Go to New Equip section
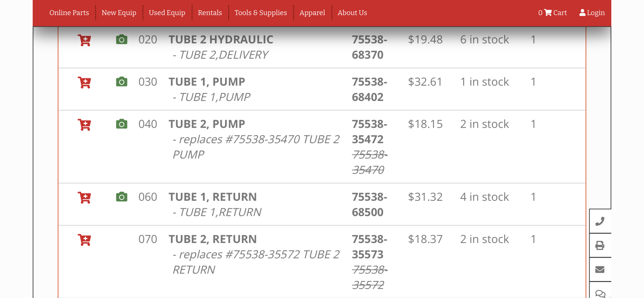644x298 pixels. coord(119,13)
